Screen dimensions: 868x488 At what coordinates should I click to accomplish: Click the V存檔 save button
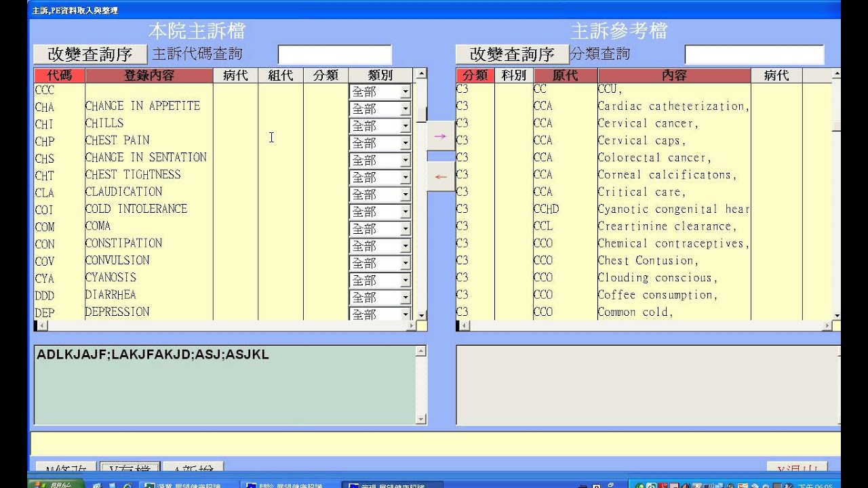[130, 468]
